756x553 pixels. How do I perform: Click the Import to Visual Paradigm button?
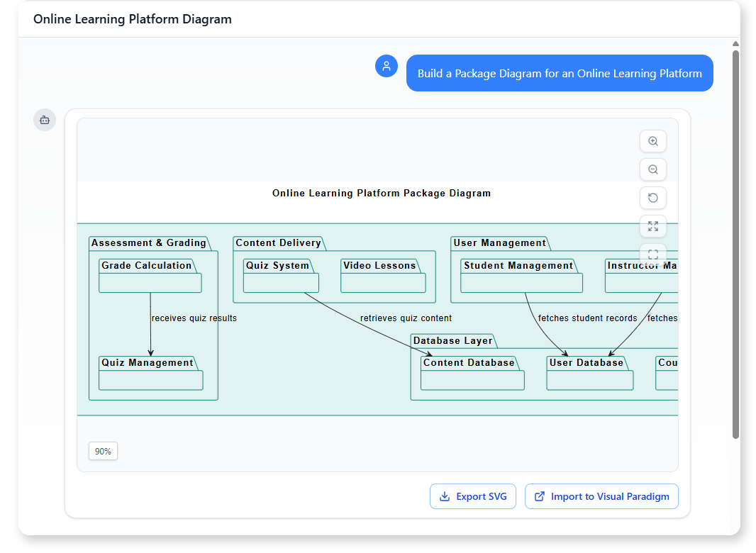click(601, 496)
